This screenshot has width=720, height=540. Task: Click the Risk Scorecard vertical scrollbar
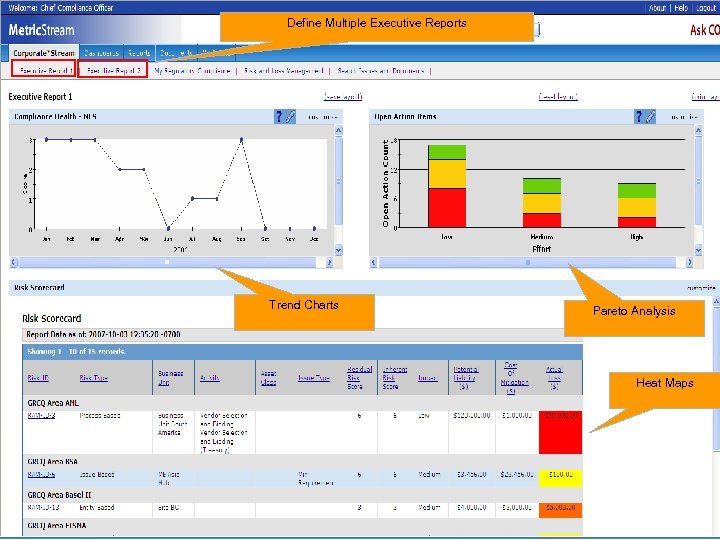716,379
